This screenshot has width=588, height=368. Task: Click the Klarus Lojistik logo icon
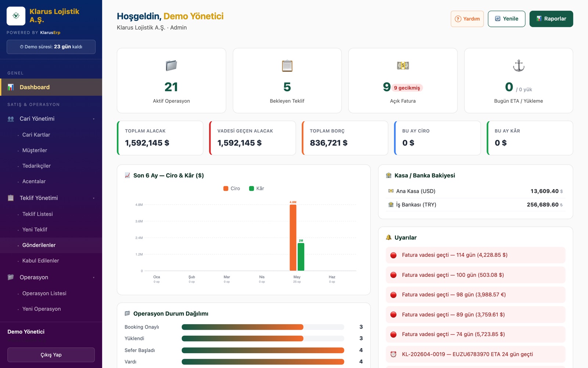tap(16, 16)
